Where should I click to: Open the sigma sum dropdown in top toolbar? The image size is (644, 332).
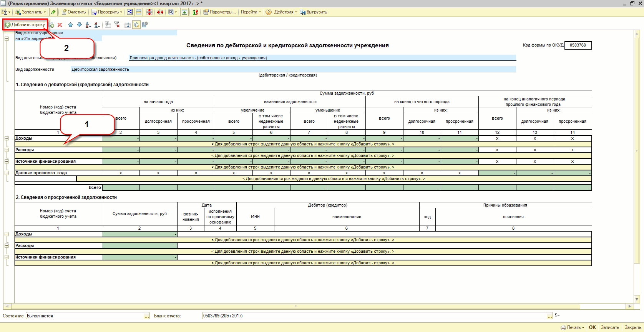[6, 12]
